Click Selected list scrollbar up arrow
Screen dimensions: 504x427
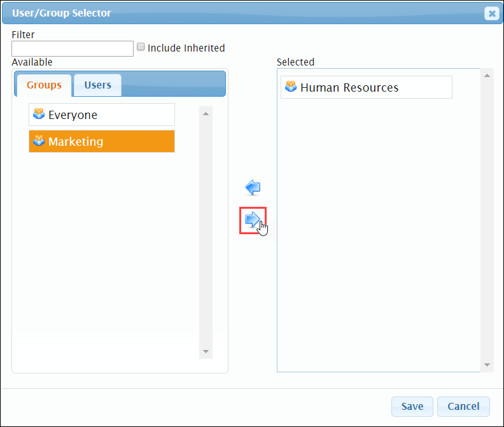(487, 75)
